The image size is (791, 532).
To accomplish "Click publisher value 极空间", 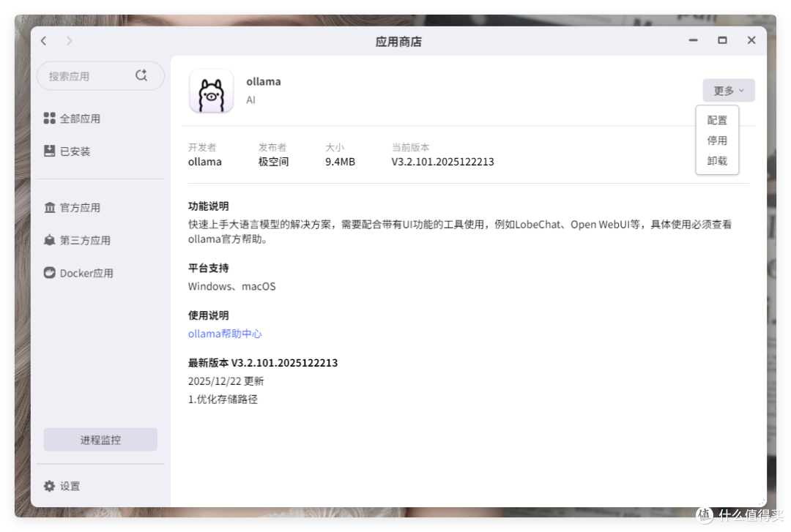I will [x=273, y=162].
